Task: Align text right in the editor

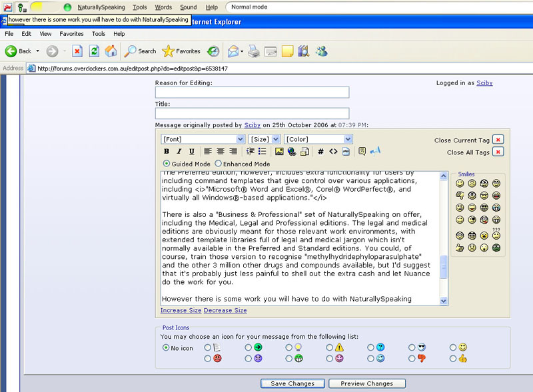Action: pos(233,152)
